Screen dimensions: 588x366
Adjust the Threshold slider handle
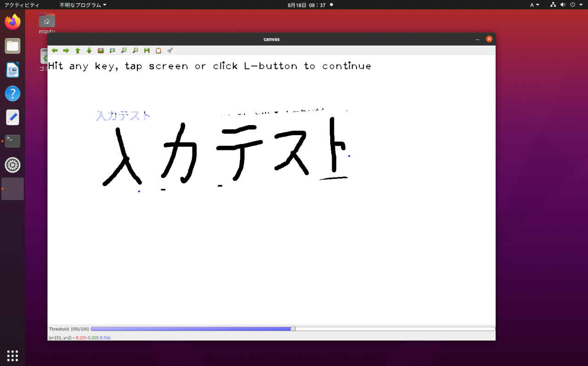(293, 329)
